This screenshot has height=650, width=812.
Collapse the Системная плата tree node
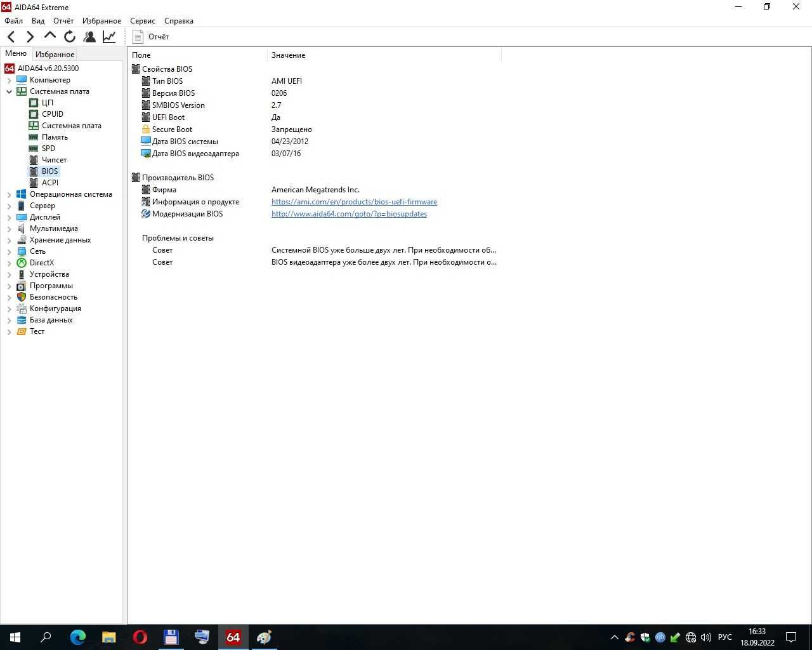tap(10, 91)
